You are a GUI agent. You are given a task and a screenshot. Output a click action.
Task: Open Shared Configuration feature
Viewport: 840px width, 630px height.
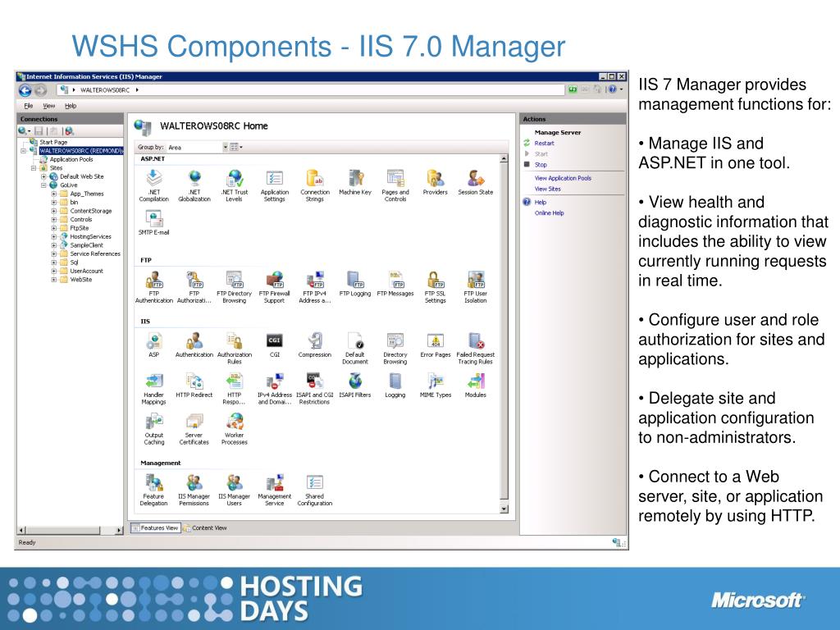[314, 490]
